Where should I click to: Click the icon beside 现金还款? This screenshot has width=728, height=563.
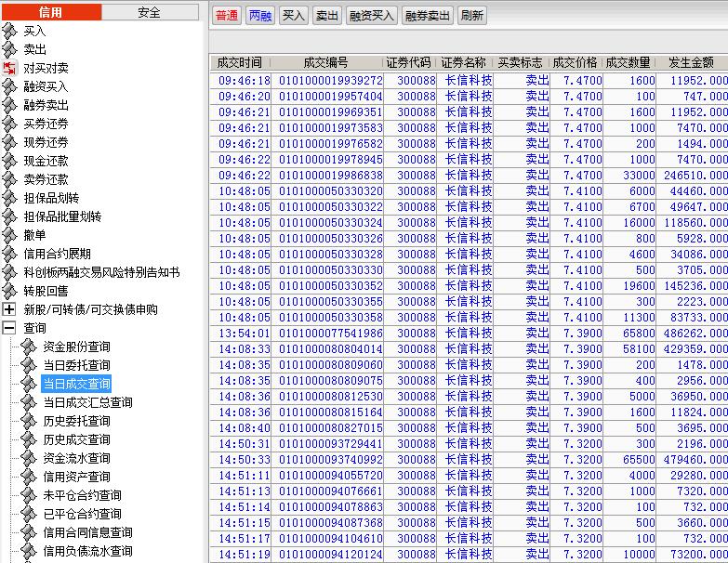click(9, 161)
